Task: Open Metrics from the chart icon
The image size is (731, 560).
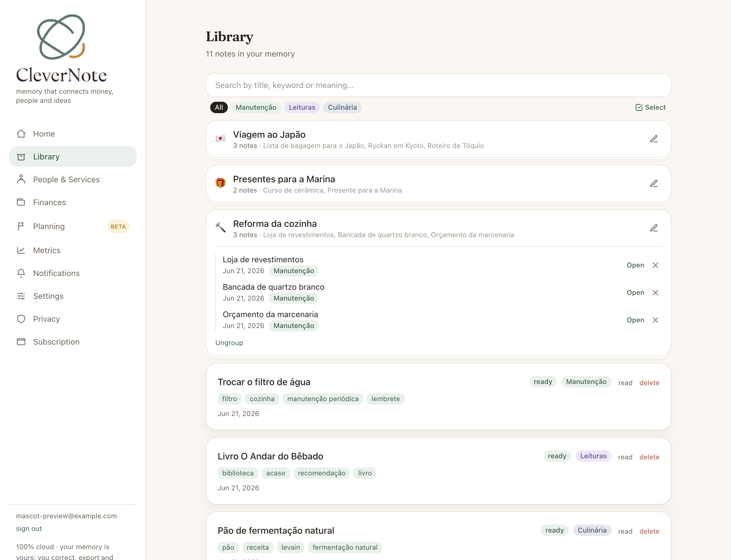Action: click(x=21, y=250)
